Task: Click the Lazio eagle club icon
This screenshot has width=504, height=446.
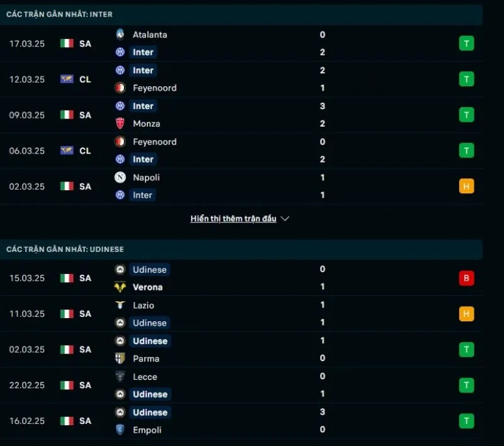Action: [x=119, y=305]
